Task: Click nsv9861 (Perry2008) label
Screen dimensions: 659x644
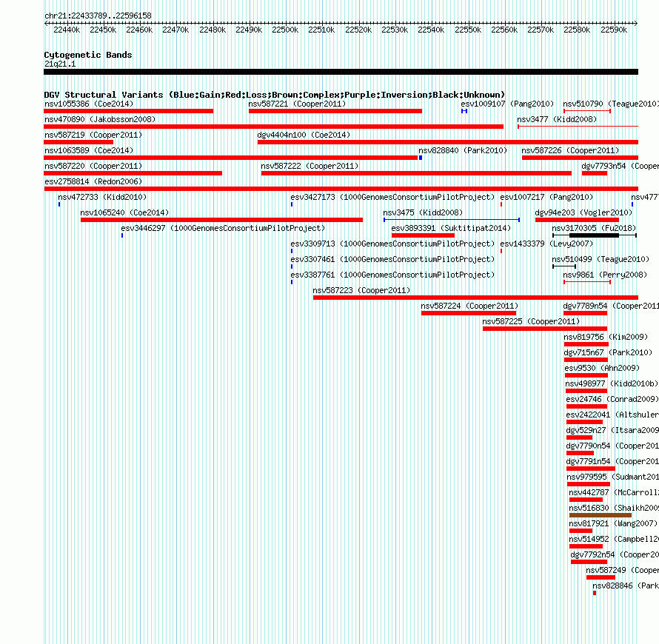Action: pos(605,275)
